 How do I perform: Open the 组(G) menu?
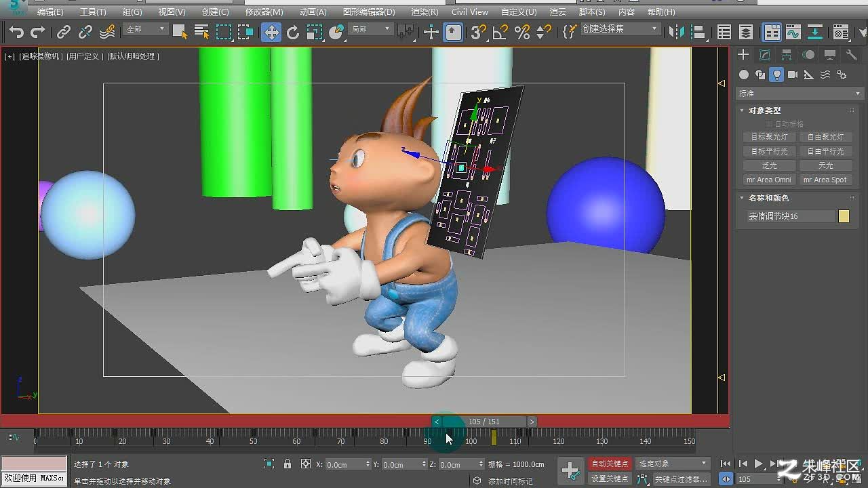coord(132,12)
